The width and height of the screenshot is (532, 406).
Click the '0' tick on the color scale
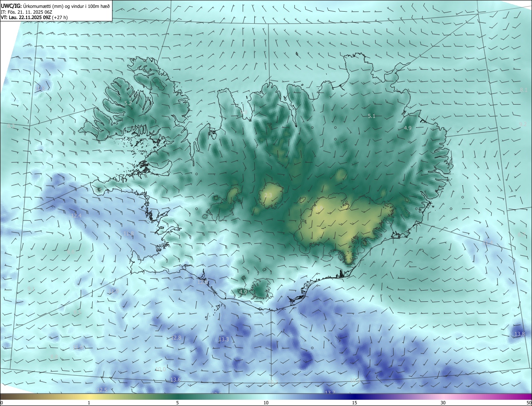2,403
